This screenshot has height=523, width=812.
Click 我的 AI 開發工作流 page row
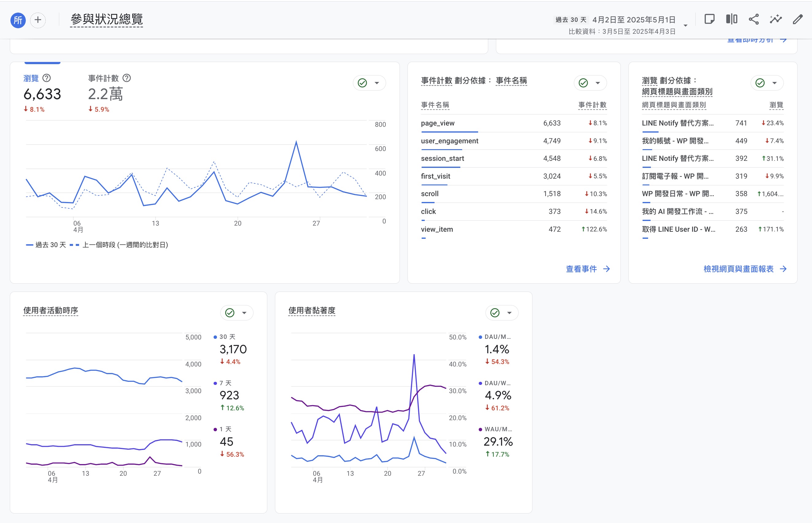pyautogui.click(x=713, y=211)
